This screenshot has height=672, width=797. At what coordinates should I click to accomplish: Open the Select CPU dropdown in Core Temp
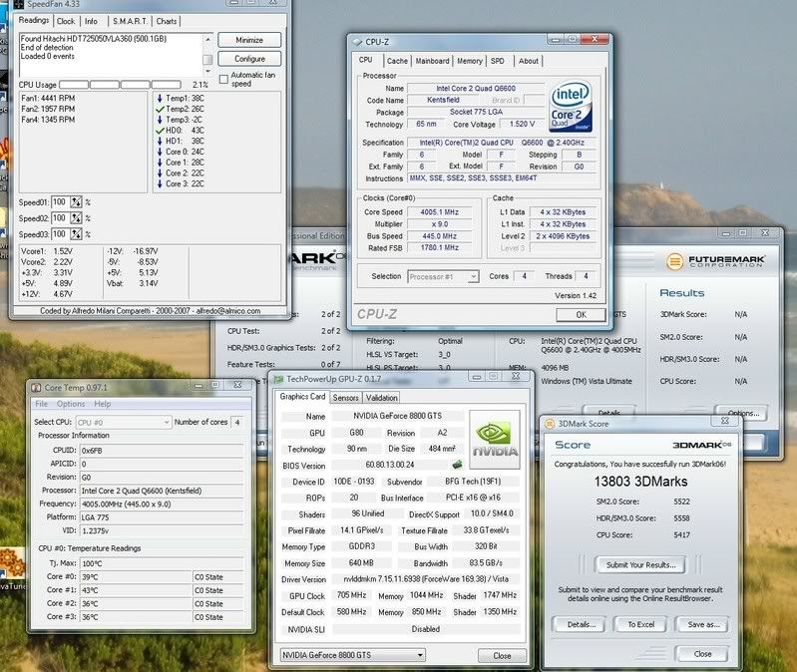(167, 422)
